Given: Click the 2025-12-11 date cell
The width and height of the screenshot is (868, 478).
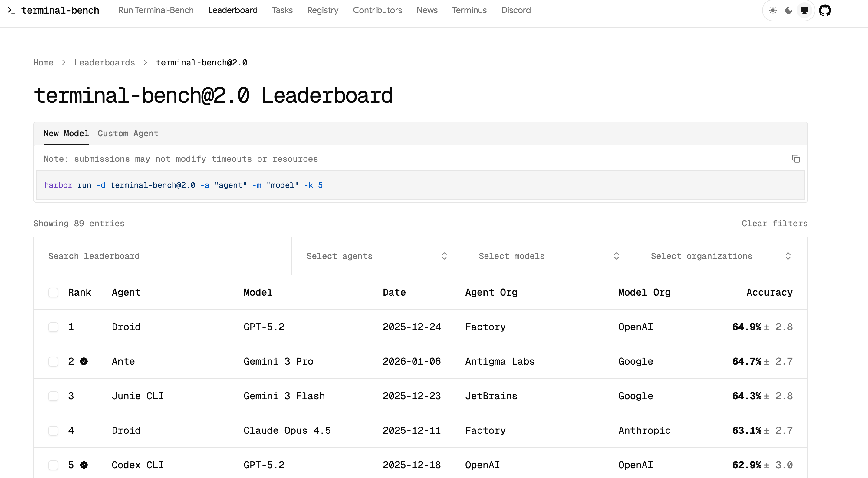Looking at the screenshot, I should 411,430.
